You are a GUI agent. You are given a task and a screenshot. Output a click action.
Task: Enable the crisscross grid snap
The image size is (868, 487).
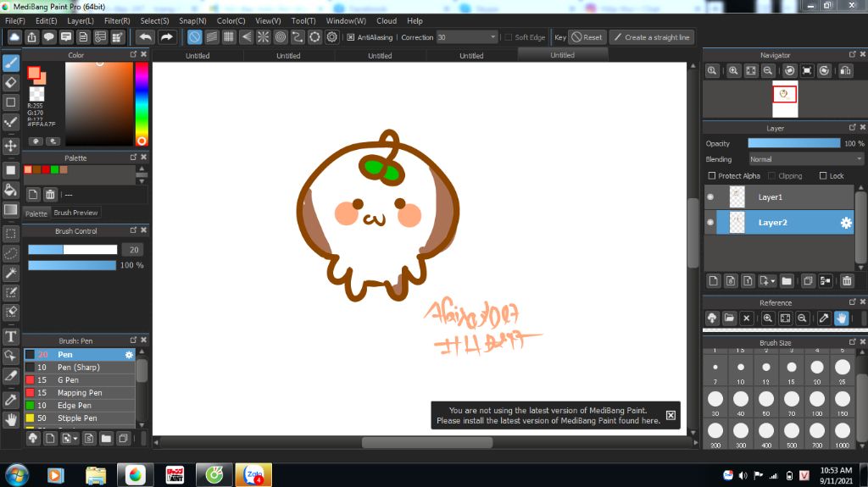pos(229,37)
